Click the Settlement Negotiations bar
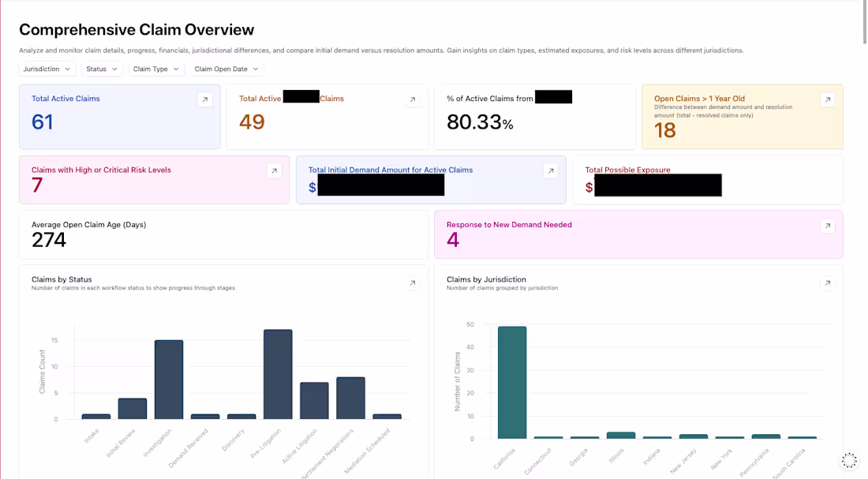 click(x=350, y=399)
